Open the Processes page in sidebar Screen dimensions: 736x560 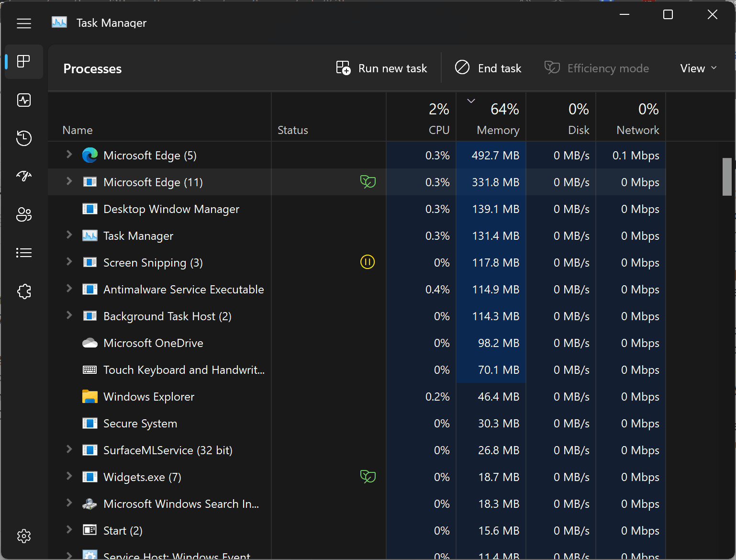(x=24, y=61)
